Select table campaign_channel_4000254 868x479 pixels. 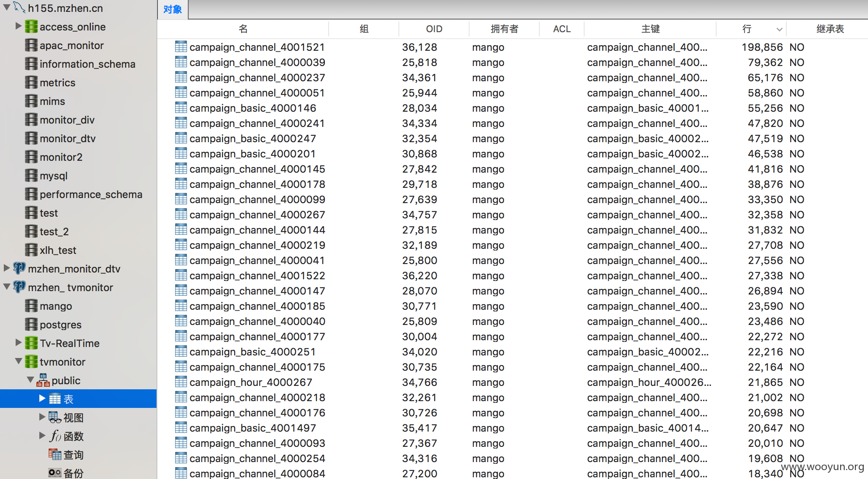[x=257, y=458]
